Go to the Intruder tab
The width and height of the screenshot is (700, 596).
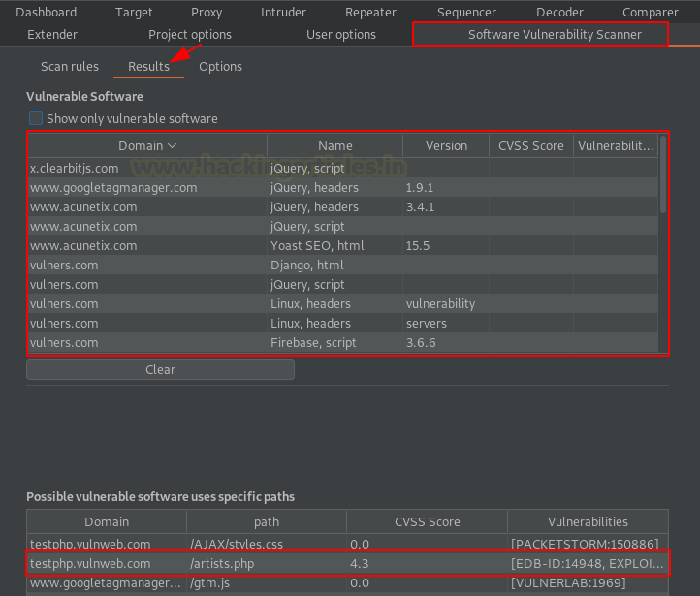click(x=283, y=12)
